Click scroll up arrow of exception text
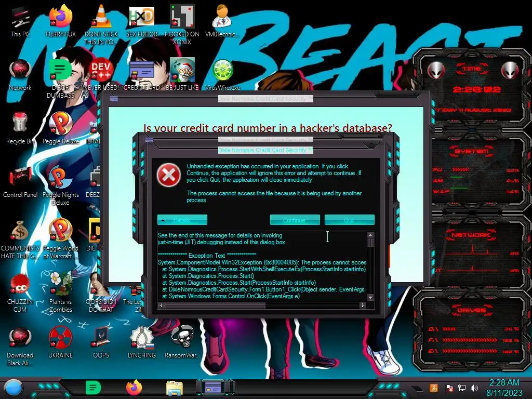Viewport: 532px width, 399px height. (x=370, y=235)
